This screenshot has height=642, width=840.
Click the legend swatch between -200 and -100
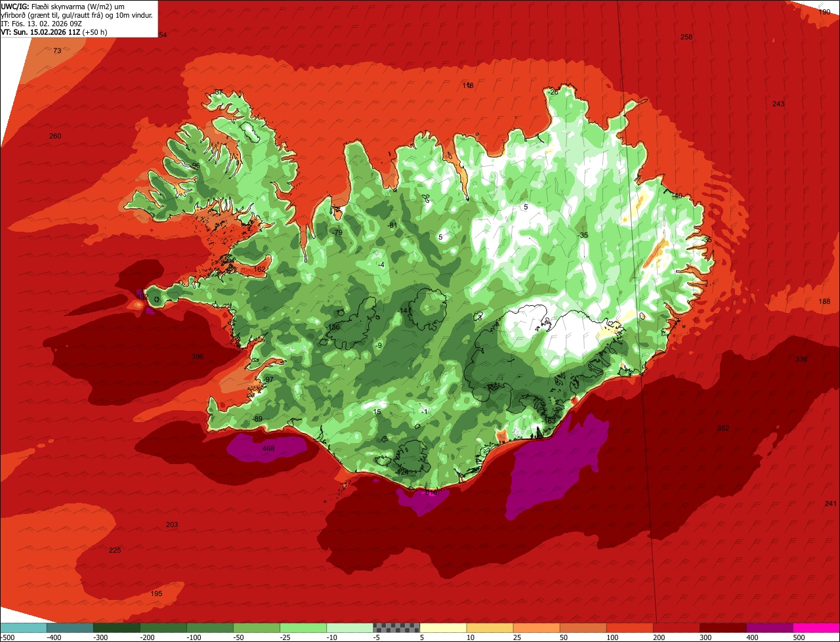163,628
